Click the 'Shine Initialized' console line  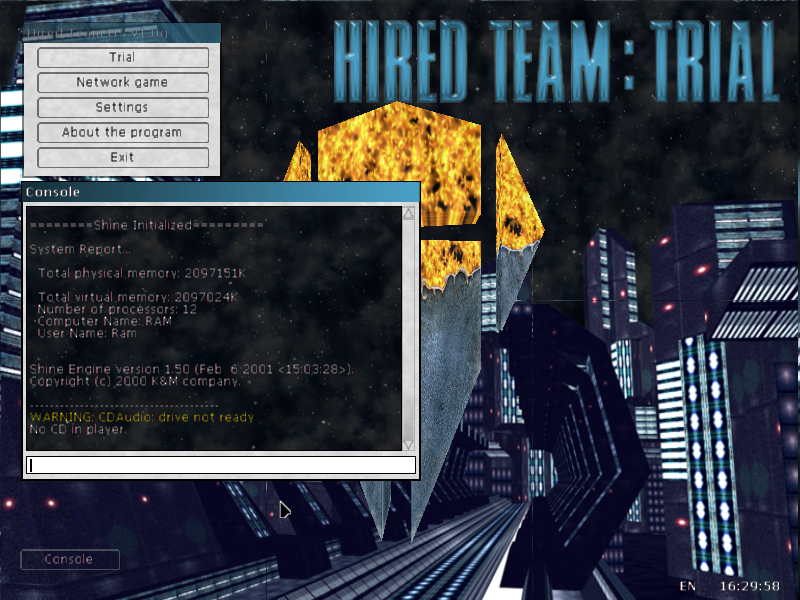[x=146, y=225]
